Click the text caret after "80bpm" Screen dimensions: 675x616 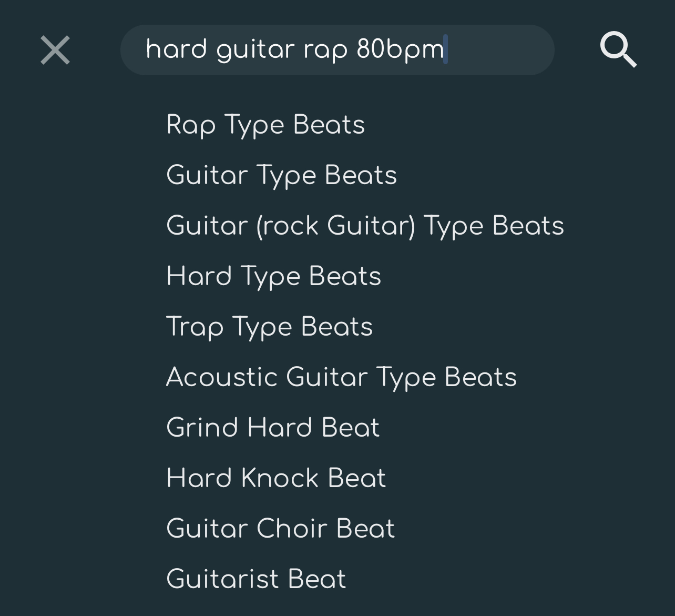446,49
